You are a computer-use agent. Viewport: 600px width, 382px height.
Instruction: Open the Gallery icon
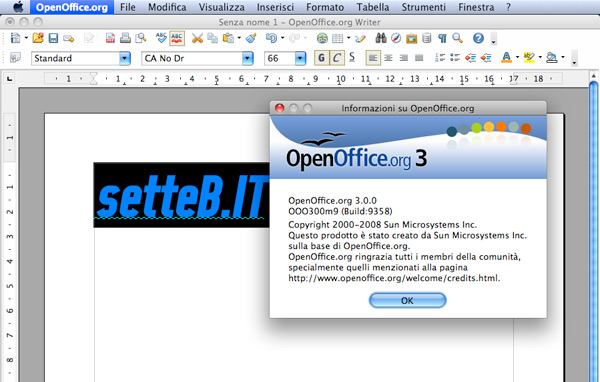click(411, 38)
